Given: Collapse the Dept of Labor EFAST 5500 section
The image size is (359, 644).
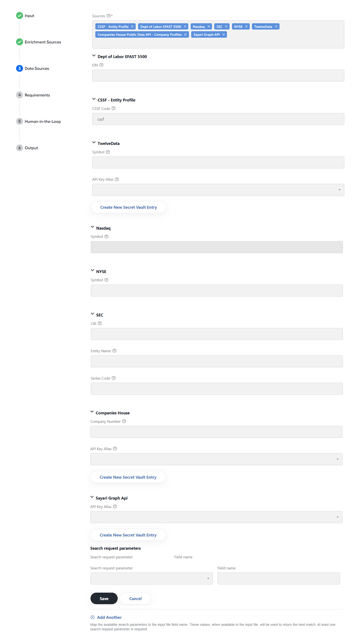Looking at the screenshot, I should point(94,56).
